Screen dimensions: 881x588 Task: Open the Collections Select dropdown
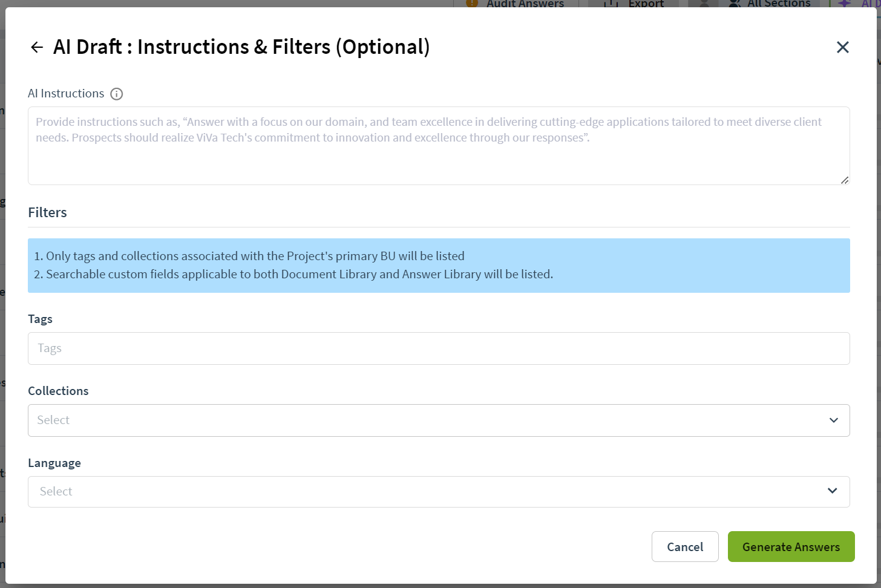coord(439,420)
